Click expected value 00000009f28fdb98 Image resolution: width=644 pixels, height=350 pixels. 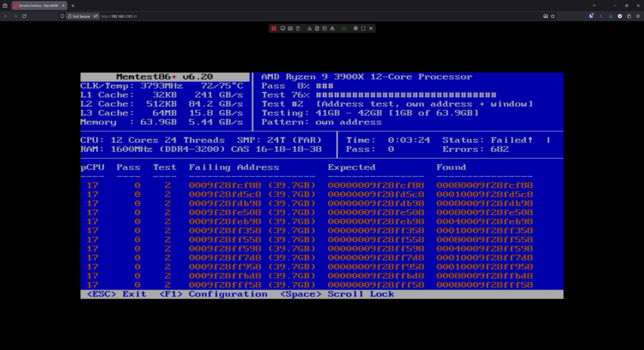point(376,204)
